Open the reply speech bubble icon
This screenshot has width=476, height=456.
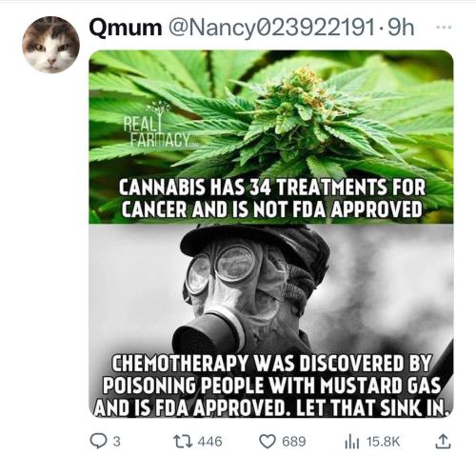[98, 442]
